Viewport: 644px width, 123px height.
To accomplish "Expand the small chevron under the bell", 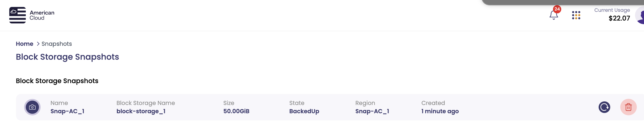I will coord(554,19).
